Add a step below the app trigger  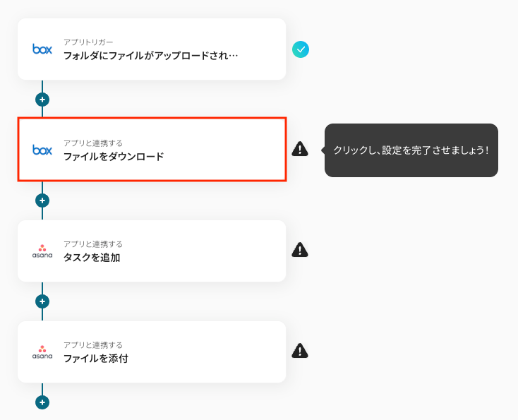pyautogui.click(x=42, y=100)
